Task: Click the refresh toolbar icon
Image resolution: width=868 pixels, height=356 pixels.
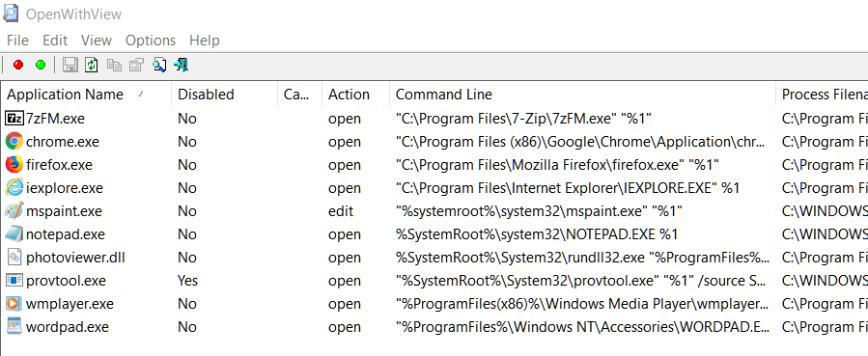Action: pos(92,66)
